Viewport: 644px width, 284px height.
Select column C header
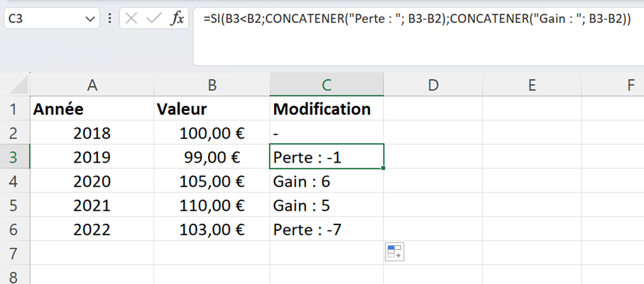(327, 85)
